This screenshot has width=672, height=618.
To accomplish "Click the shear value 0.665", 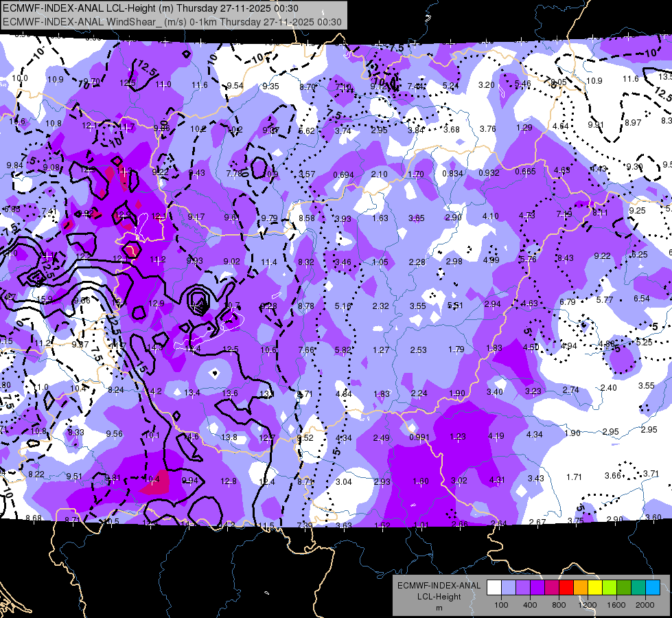I will pos(525,172).
